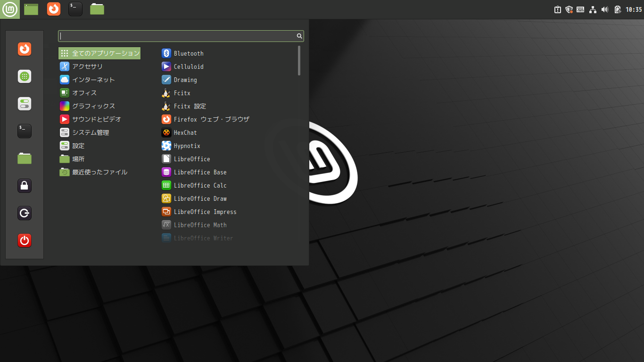Launch terminal from the menu sidebar

pyautogui.click(x=25, y=131)
